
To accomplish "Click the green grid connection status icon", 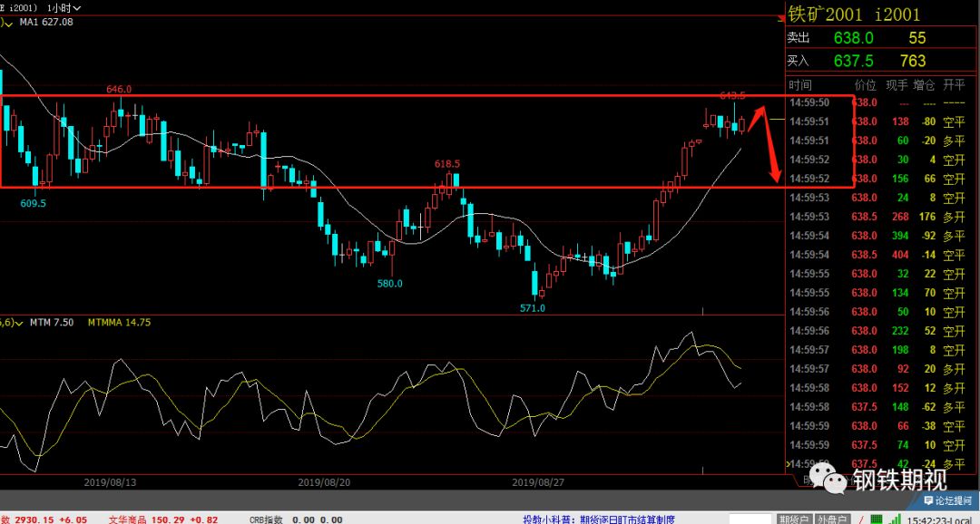I will 877,519.
